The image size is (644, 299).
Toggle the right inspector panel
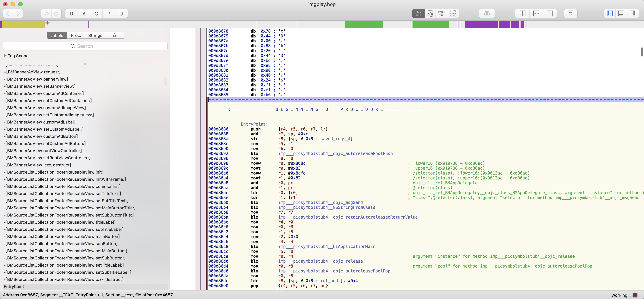(633, 14)
